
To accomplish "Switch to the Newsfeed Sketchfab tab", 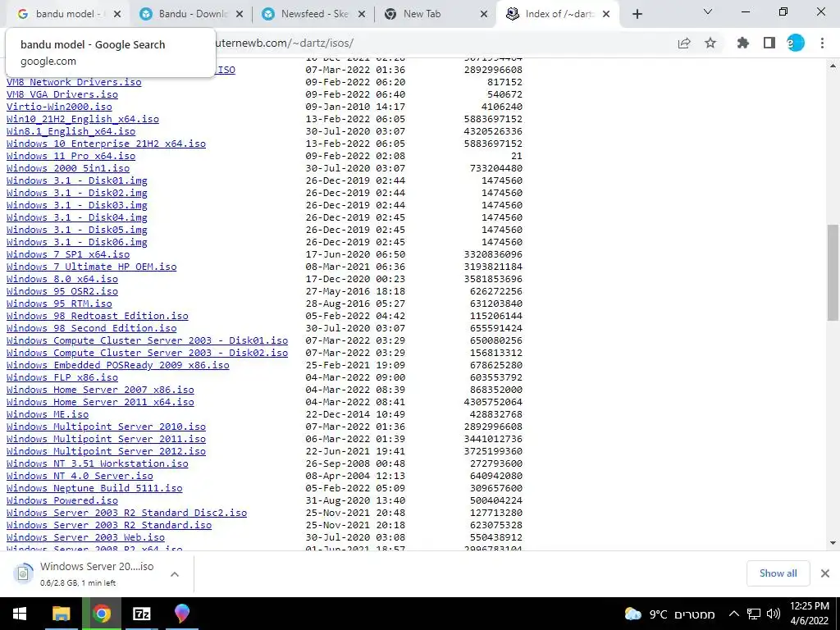I will pyautogui.click(x=313, y=15).
